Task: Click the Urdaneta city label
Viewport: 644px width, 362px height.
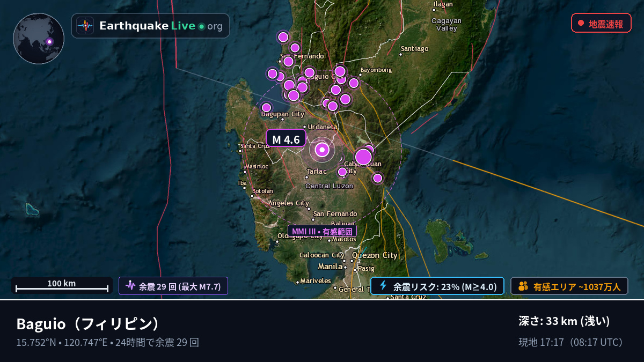Action: coord(323,127)
